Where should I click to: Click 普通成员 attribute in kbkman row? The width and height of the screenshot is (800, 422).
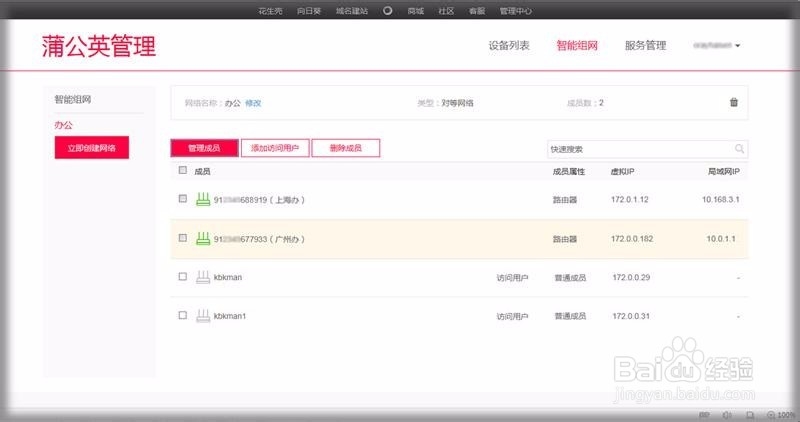(570, 278)
